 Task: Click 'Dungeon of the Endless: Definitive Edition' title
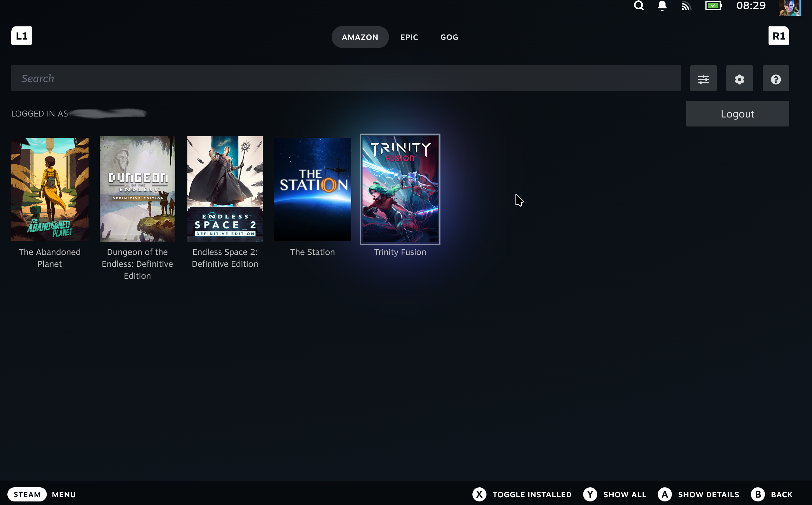pyautogui.click(x=137, y=264)
